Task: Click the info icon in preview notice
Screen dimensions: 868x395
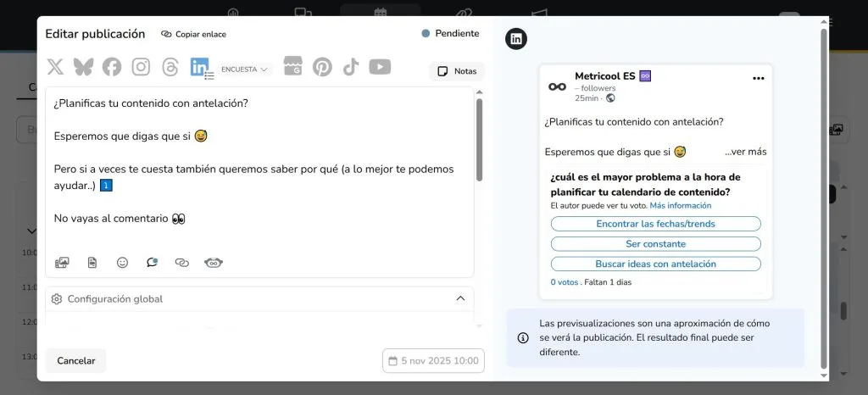Action: coord(522,338)
